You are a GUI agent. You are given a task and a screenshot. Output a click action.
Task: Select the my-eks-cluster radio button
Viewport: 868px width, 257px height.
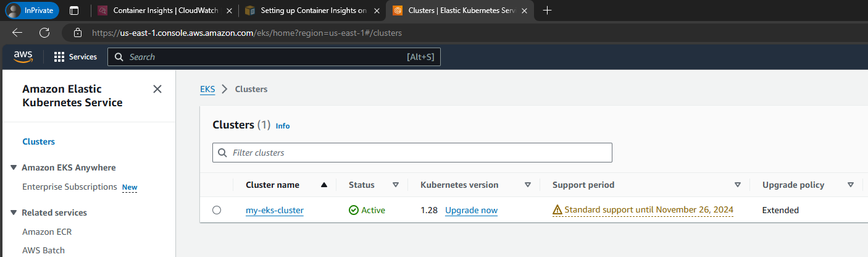[x=217, y=210]
